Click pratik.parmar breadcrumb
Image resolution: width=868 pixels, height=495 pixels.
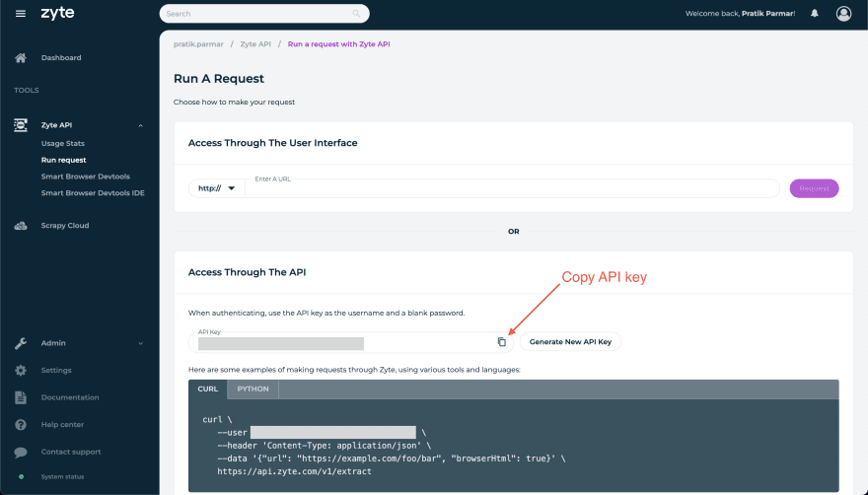click(198, 44)
